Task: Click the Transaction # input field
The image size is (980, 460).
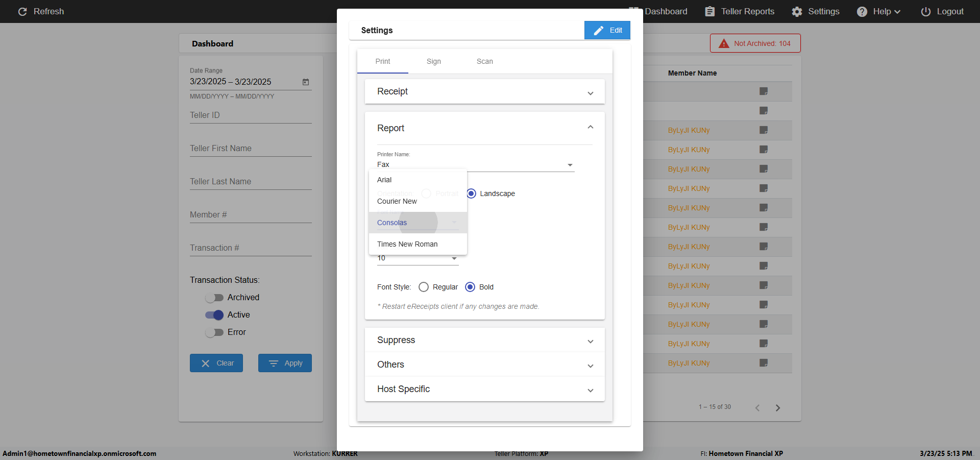Action: [x=251, y=248]
